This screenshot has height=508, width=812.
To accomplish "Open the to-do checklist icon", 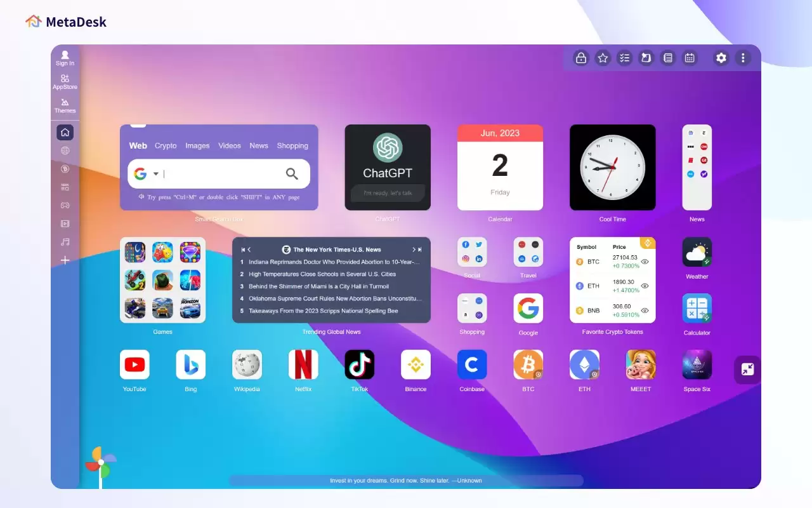I will [x=625, y=58].
